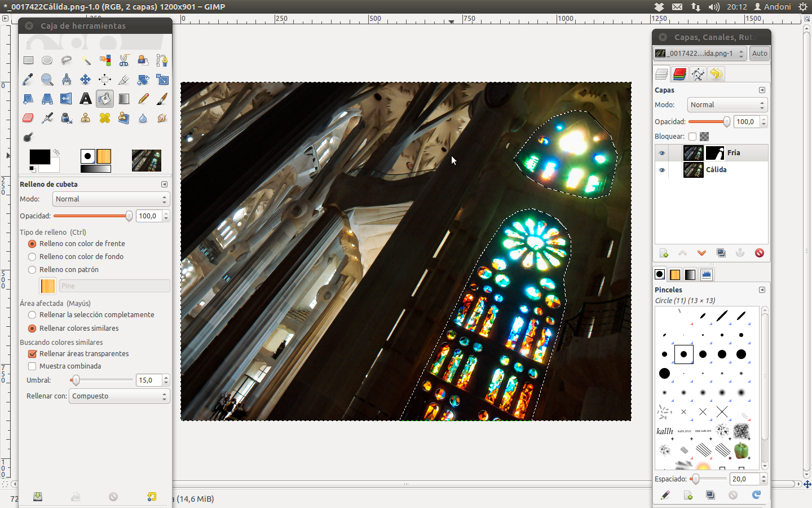This screenshot has width=812, height=508.
Task: Delete the selected layer in the Capas panel
Action: click(x=760, y=253)
